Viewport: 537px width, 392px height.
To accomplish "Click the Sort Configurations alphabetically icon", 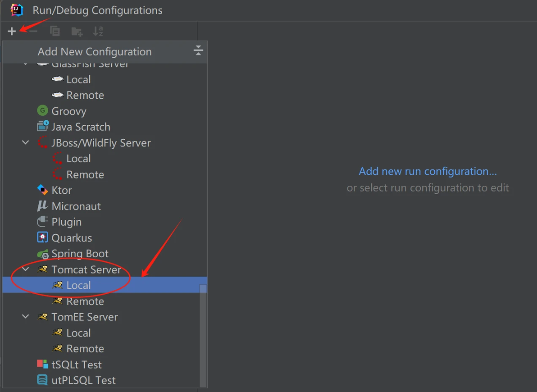I will click(x=98, y=31).
